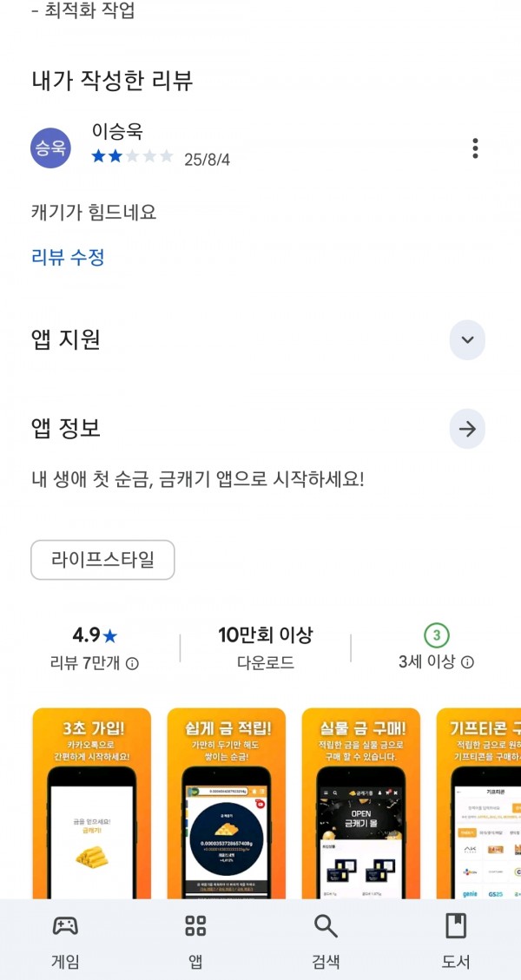Select the 라이프스타일 category chip
521x980 pixels.
(102, 560)
